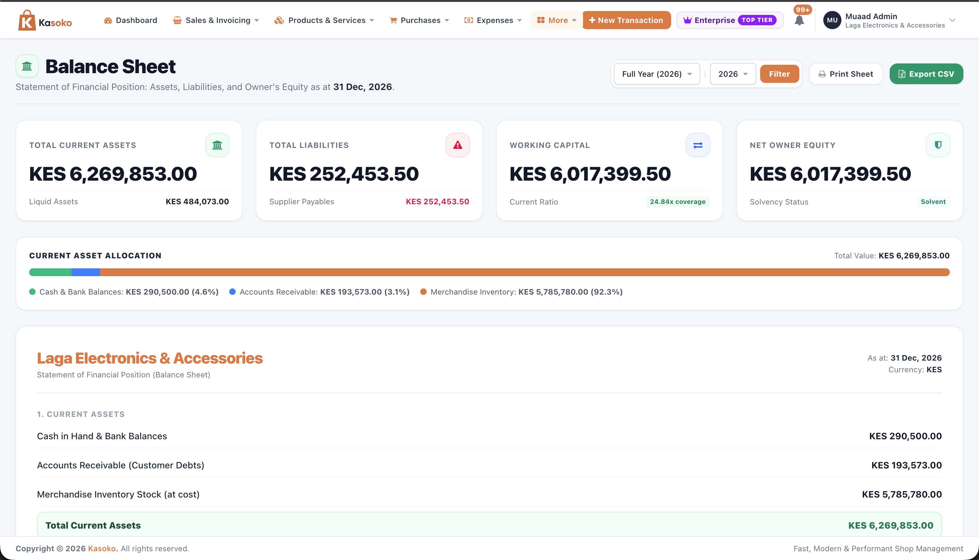Expand the Products & Services menu
This screenshot has width=979, height=560.
(x=324, y=20)
